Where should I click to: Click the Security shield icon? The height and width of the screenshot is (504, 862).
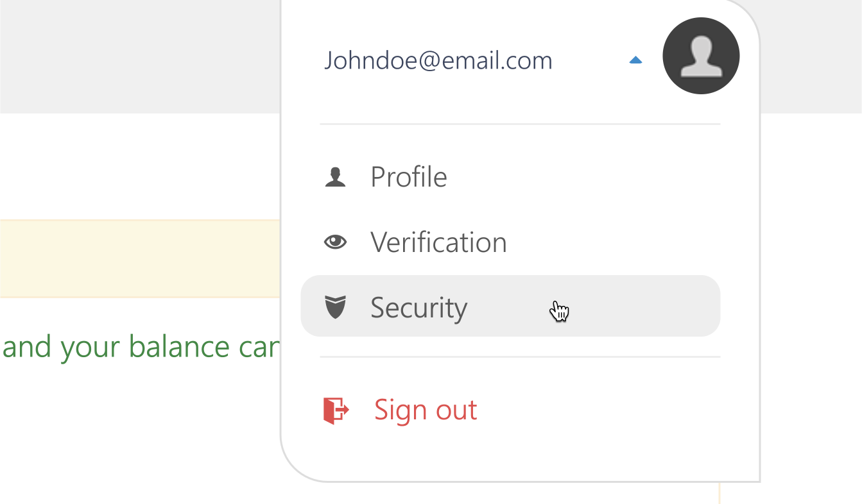(335, 307)
